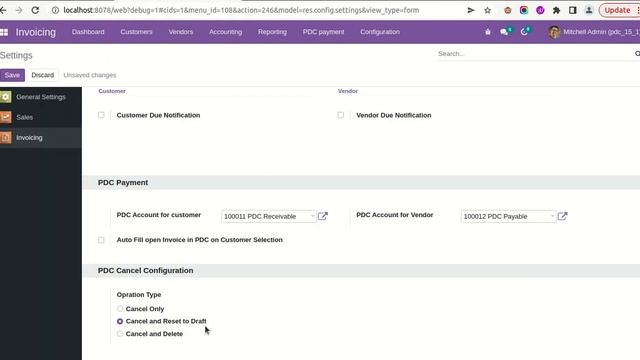The width and height of the screenshot is (640, 360).
Task: Click the search magnifier icon
Action: [x=637, y=53]
